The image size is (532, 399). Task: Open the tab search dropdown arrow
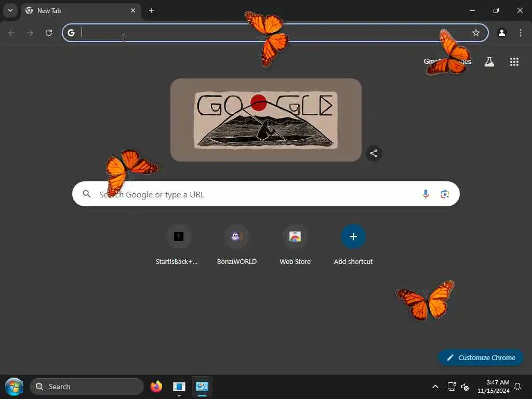pyautogui.click(x=10, y=10)
